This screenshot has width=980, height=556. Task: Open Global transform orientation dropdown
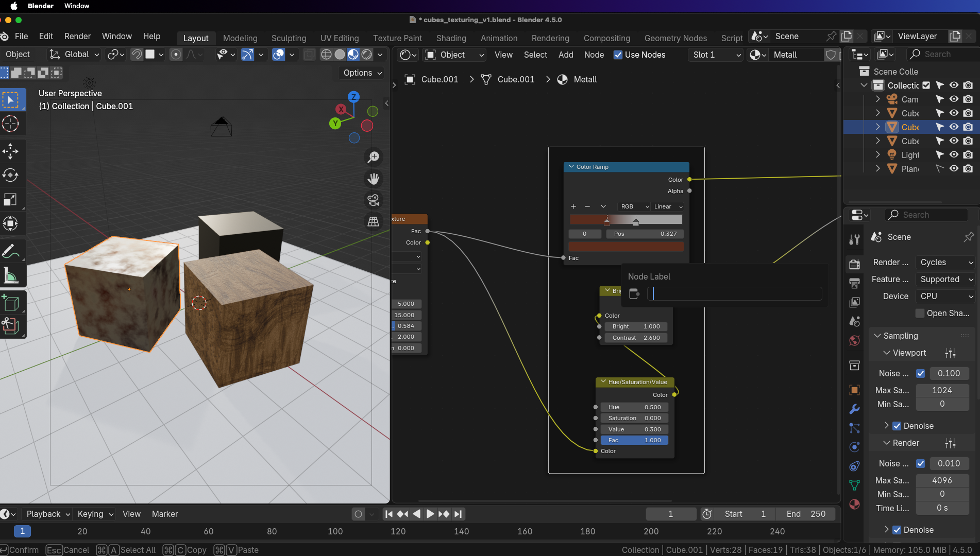(x=74, y=54)
